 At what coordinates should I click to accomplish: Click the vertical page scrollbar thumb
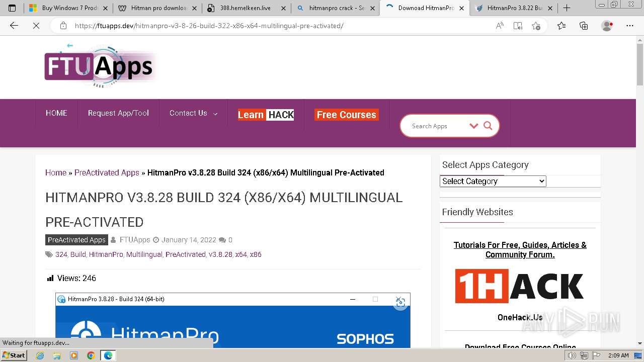[640, 65]
